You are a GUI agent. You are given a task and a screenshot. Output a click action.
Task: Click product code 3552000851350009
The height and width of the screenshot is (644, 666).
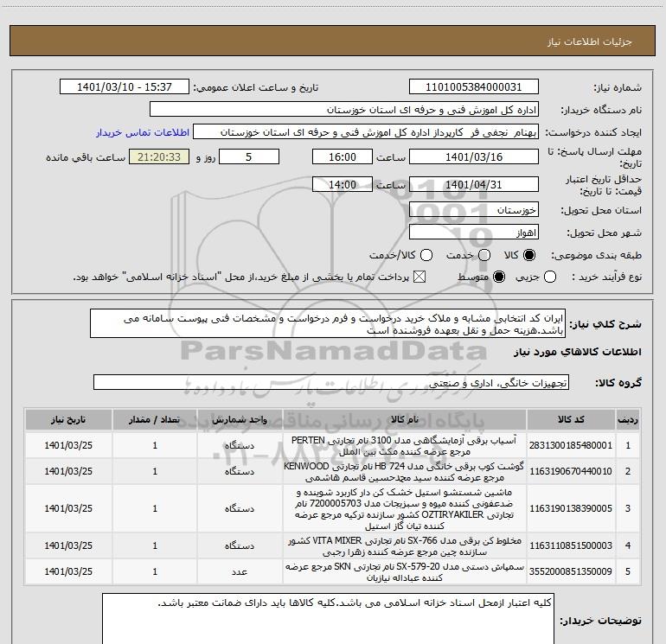pyautogui.click(x=571, y=571)
